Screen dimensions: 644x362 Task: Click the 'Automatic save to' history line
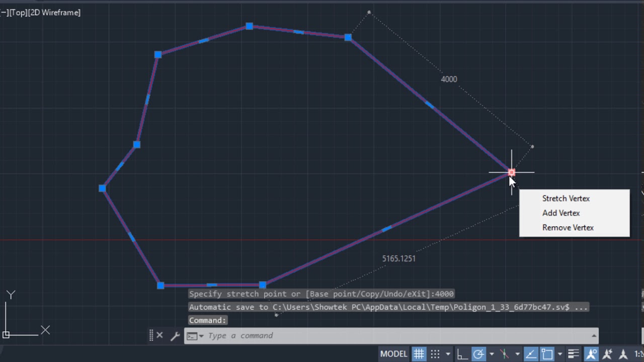[x=388, y=307]
